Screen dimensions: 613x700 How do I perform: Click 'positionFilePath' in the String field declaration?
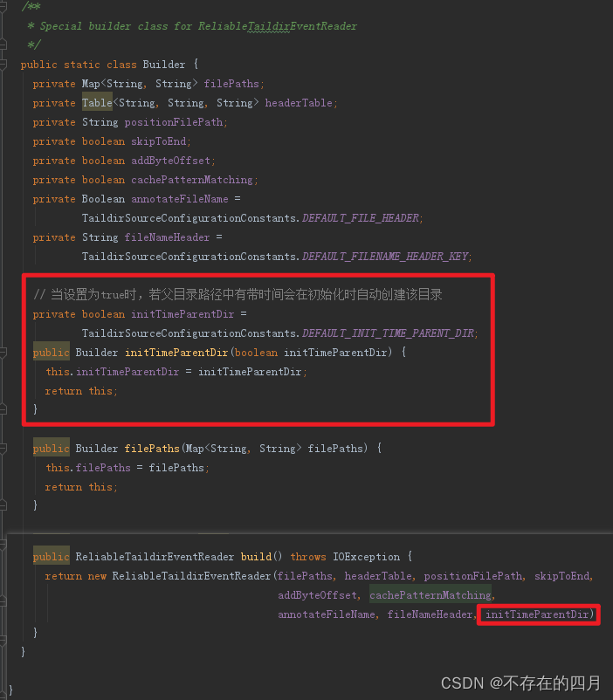point(174,122)
